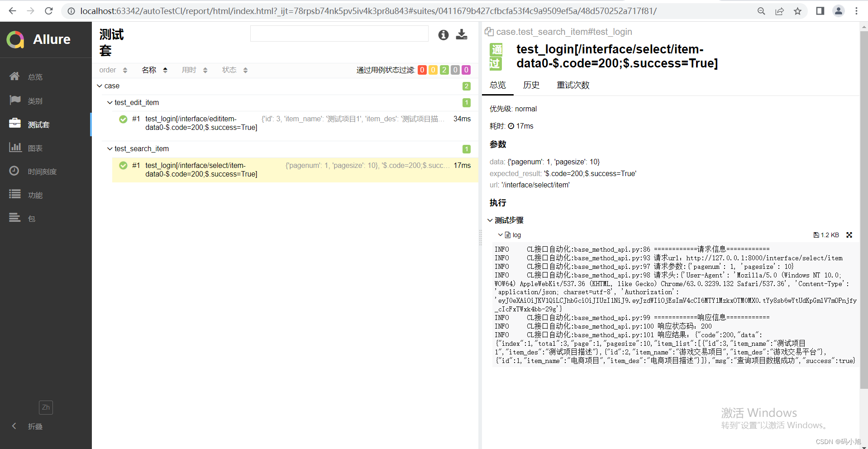Download the suite data as CSV
Image resolution: width=868 pixels, height=449 pixels.
[x=462, y=34]
